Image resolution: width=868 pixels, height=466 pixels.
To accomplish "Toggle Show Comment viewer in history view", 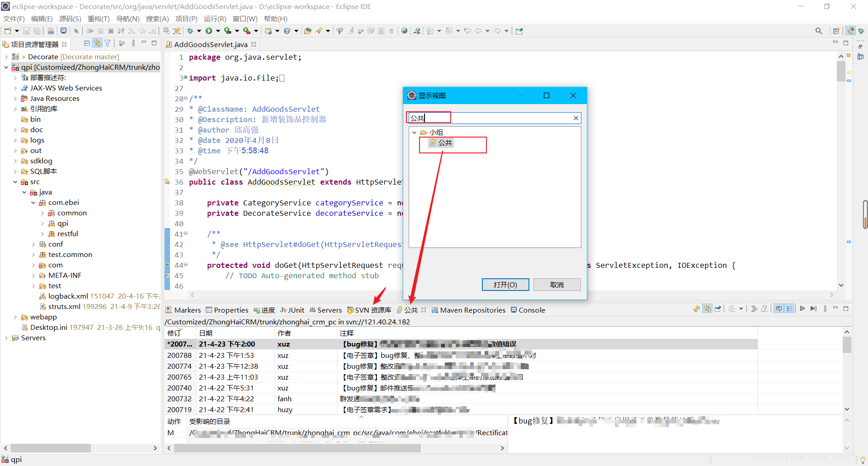I will click(779, 309).
